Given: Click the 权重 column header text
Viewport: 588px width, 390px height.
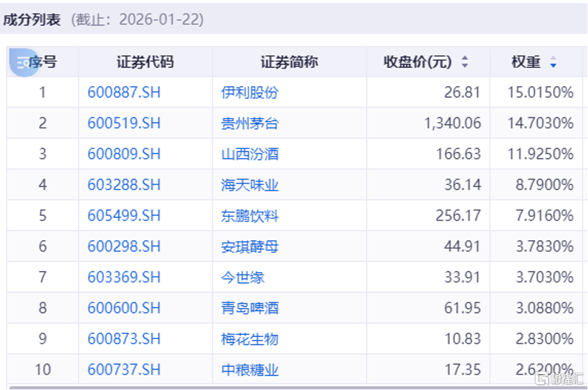Looking at the screenshot, I should click(x=526, y=62).
